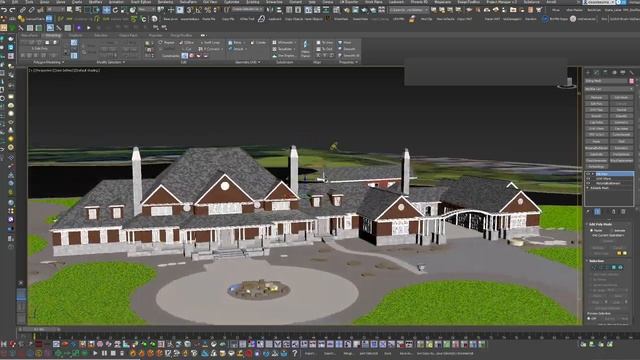
Task: Toggle the 3D Snaps button
Action: pos(190,10)
